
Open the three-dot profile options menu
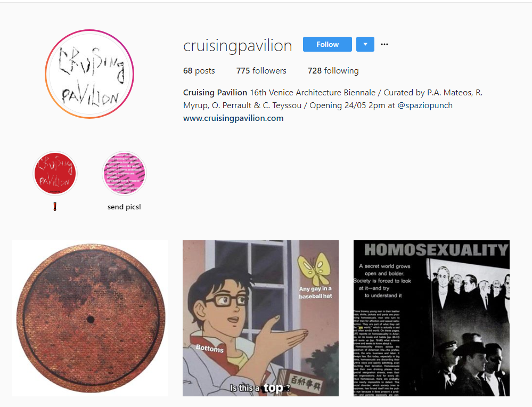click(x=384, y=44)
